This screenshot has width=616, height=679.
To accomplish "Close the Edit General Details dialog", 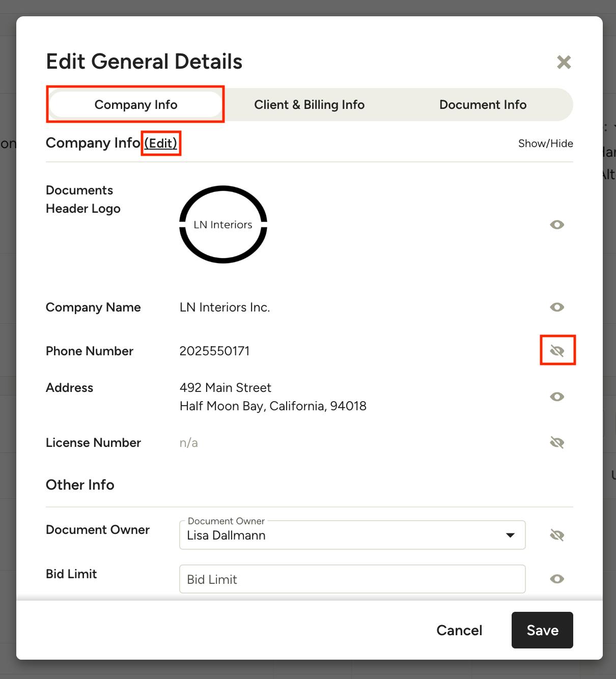I will 564,62.
